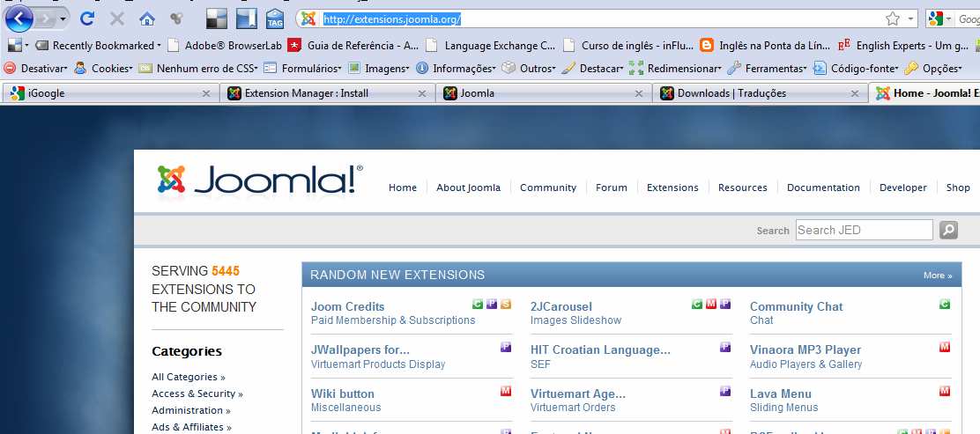Open the Formulários toolbar dropdown

click(303, 68)
